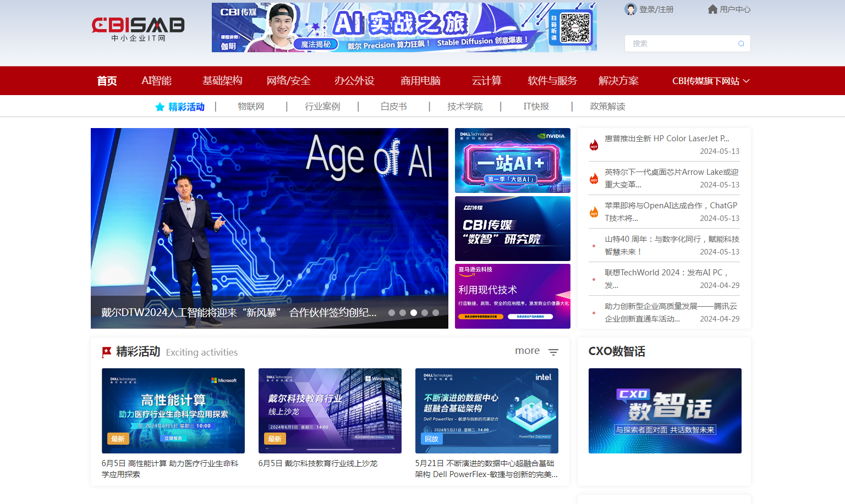845x504 pixels.
Task: Select IT快报 in sub navigation
Action: point(536,107)
